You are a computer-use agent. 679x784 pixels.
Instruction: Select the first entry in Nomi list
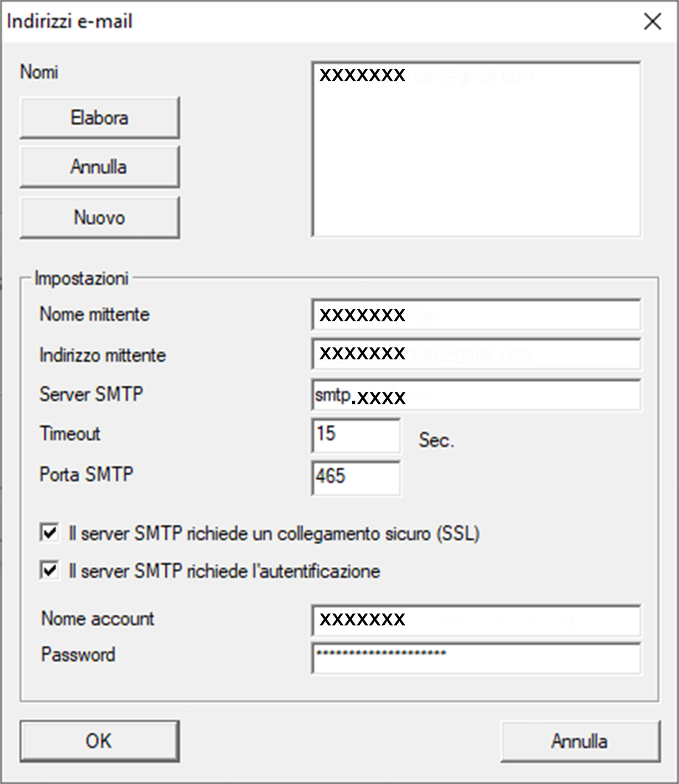[363, 75]
